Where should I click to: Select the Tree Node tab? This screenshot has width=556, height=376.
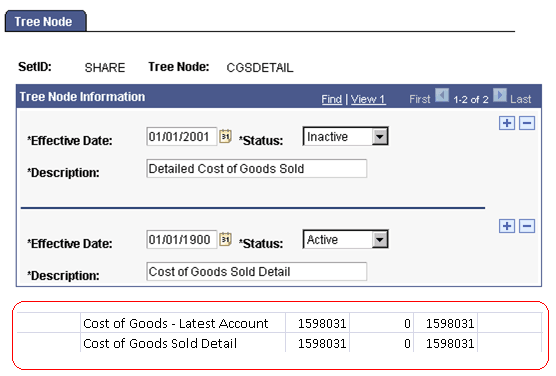(x=45, y=21)
